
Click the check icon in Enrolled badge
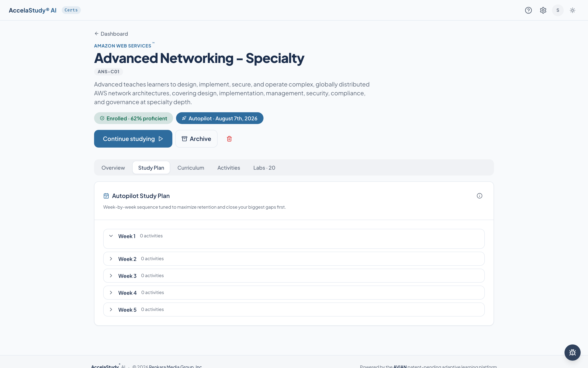click(102, 118)
